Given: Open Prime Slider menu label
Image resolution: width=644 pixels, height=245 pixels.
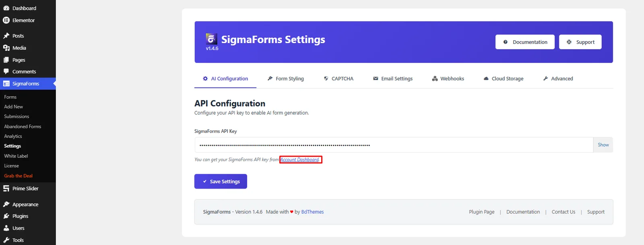Looking at the screenshot, I should click(25, 189).
